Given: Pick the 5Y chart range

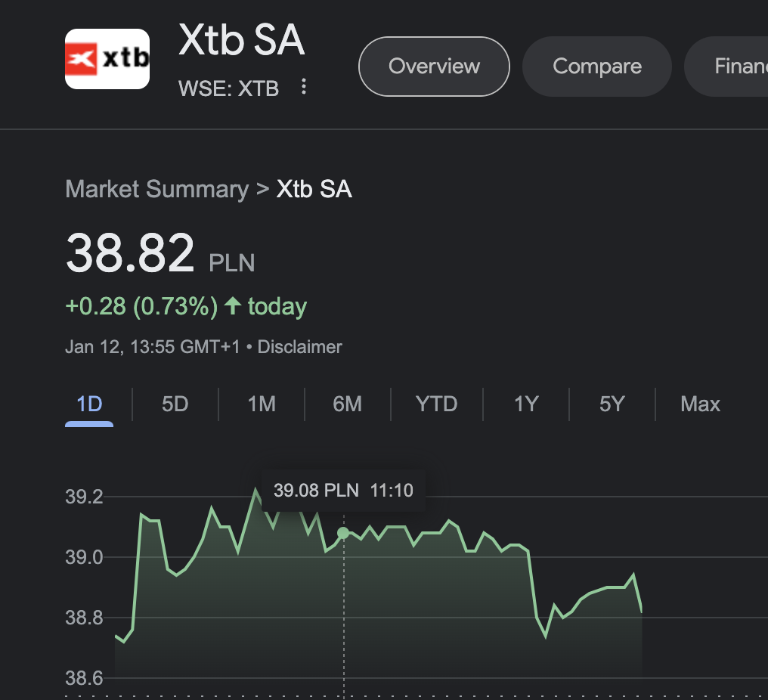Looking at the screenshot, I should pyautogui.click(x=612, y=404).
